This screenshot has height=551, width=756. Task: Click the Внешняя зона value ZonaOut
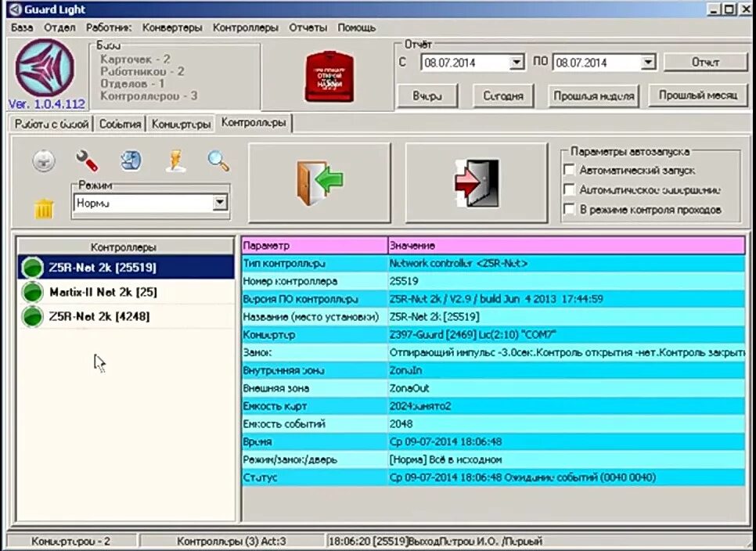[409, 388]
